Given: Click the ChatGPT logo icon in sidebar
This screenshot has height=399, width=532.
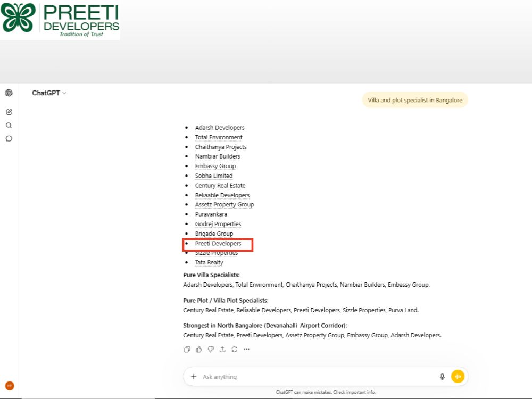Looking at the screenshot, I should [x=9, y=93].
